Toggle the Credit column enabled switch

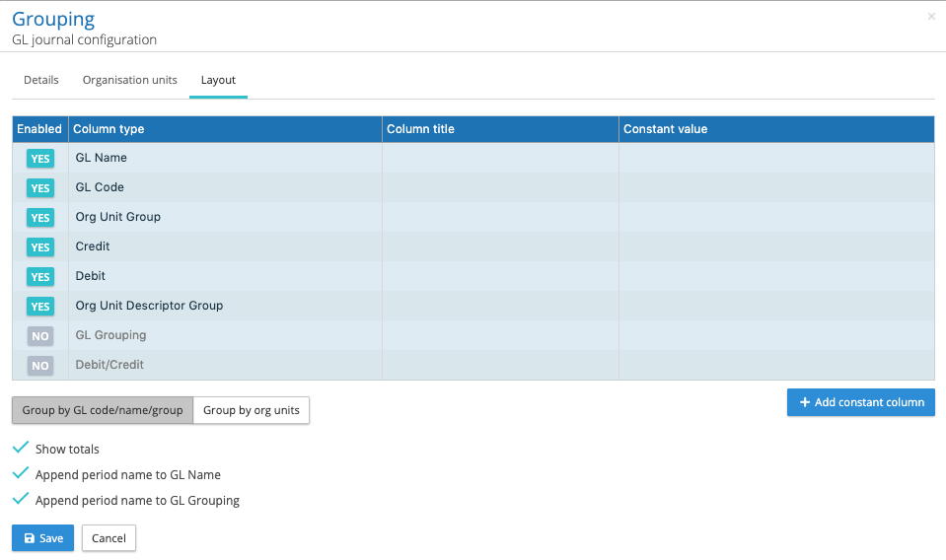(40, 247)
